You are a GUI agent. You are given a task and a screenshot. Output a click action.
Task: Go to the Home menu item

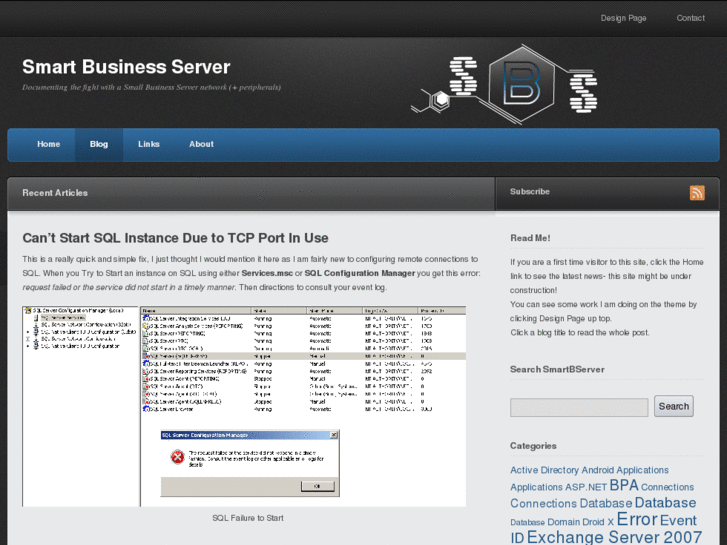pyautogui.click(x=48, y=144)
